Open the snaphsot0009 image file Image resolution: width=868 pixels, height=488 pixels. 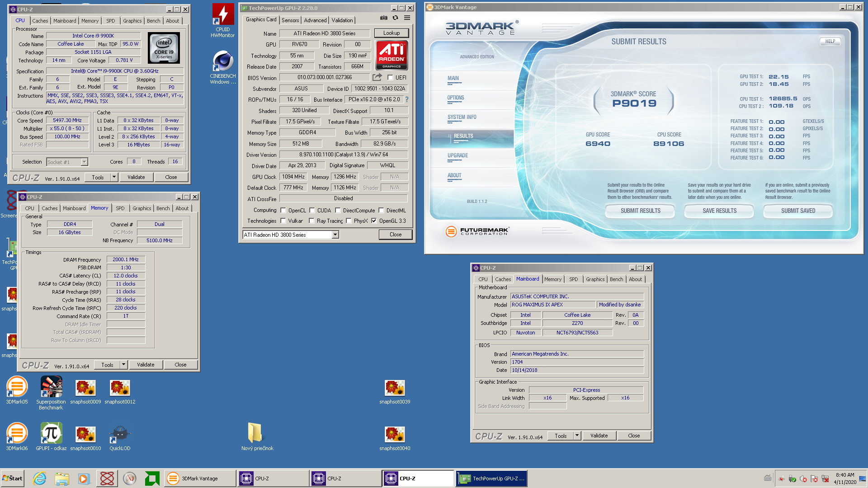tap(85, 391)
